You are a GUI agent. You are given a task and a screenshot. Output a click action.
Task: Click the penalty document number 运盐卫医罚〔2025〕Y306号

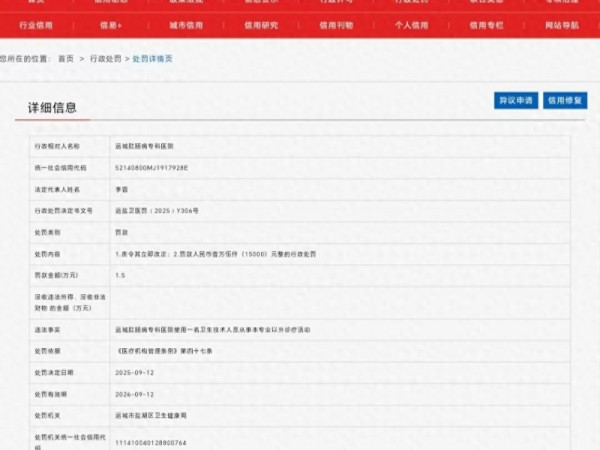pos(157,211)
